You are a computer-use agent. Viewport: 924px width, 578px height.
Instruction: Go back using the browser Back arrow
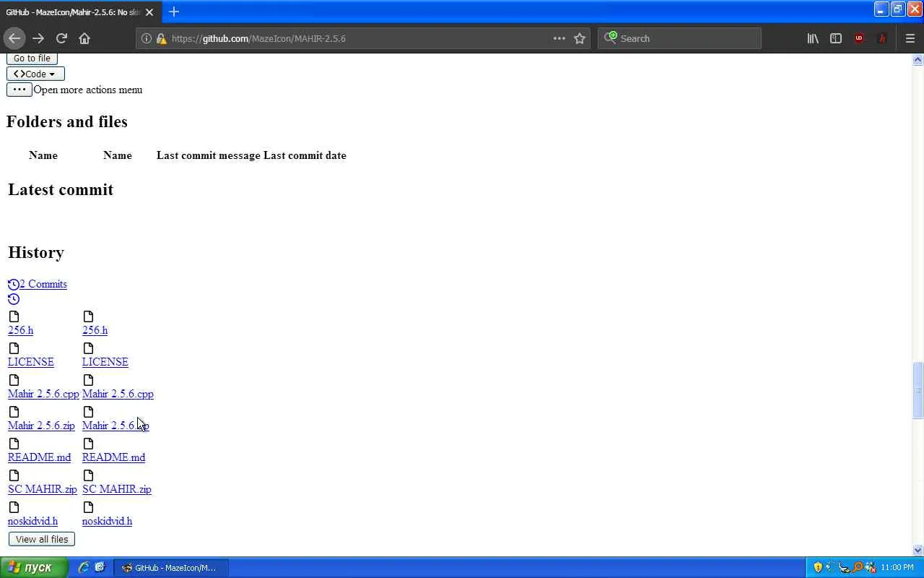14,38
